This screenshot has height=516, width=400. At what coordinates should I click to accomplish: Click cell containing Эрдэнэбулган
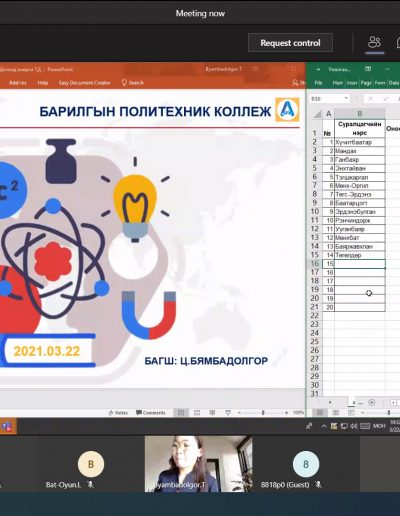(x=360, y=212)
